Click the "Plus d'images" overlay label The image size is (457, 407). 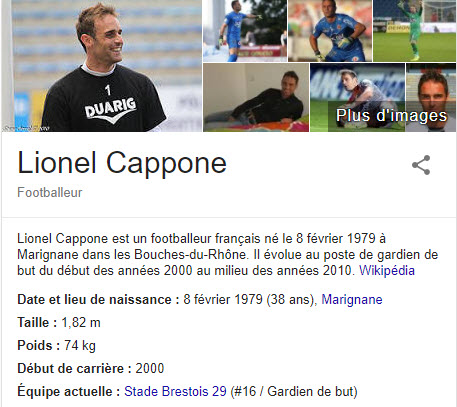tap(391, 116)
